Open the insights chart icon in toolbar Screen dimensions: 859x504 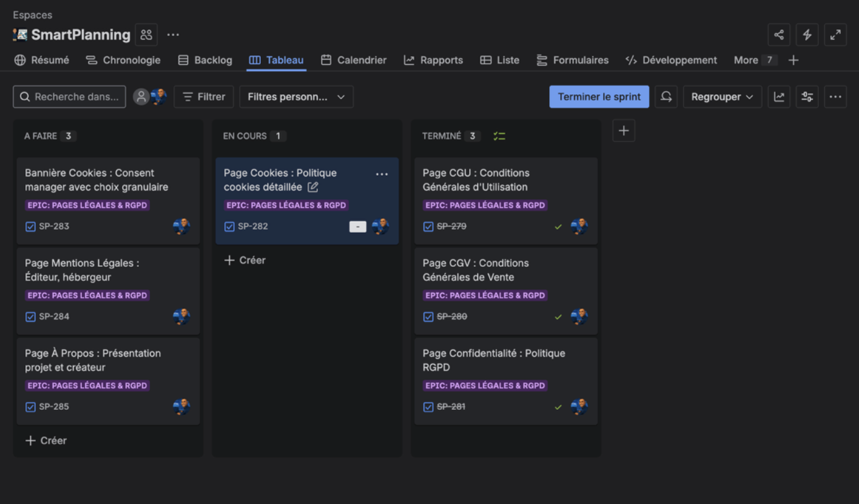(779, 97)
